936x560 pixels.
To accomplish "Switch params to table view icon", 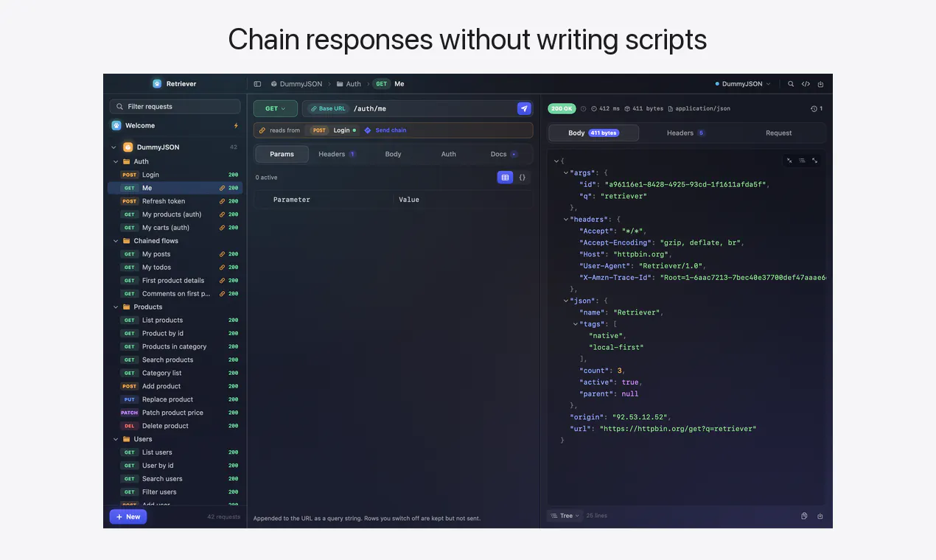I will click(505, 178).
